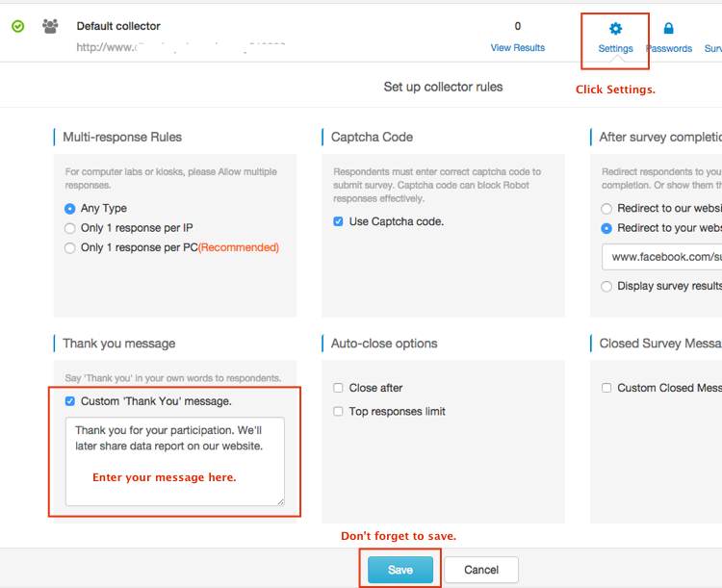The height and width of the screenshot is (588, 722).
Task: Select Redirect to our website radio
Action: (x=606, y=208)
